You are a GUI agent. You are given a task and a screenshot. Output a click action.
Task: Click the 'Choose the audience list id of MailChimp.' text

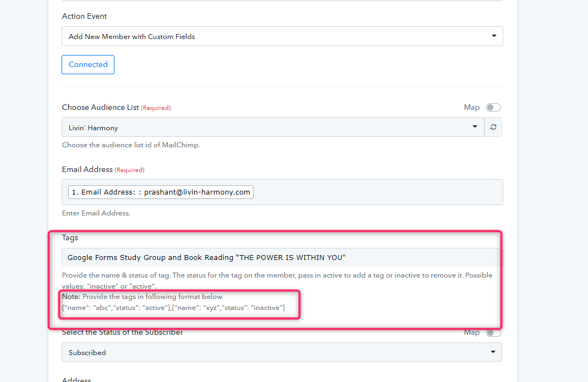131,145
